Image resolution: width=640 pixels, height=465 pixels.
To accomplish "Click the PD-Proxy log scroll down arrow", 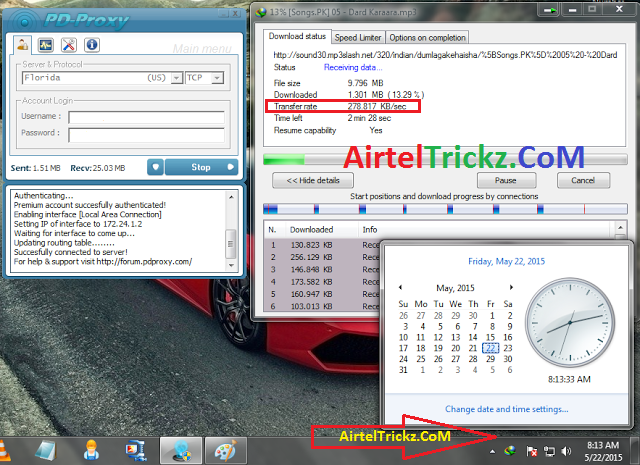I will click(x=231, y=265).
